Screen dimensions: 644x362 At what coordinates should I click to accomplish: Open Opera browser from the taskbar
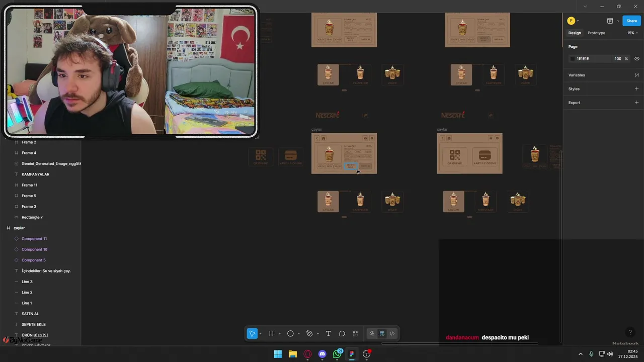click(x=307, y=354)
